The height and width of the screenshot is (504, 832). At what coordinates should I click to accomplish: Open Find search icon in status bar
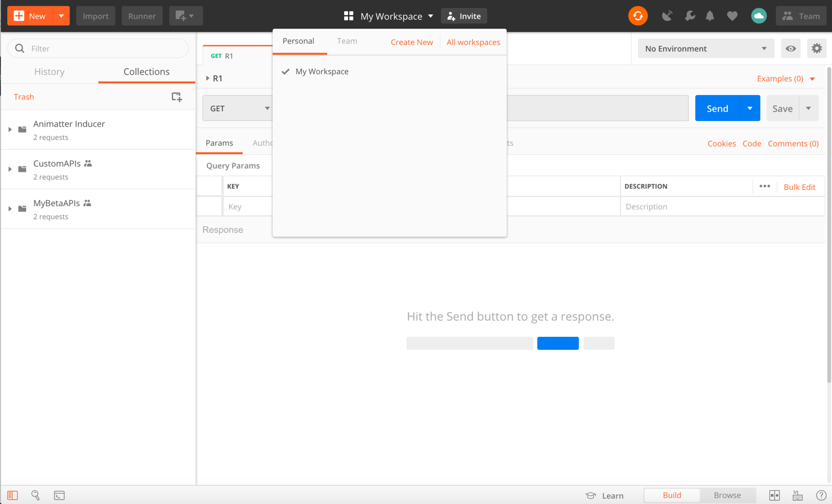[x=36, y=496]
